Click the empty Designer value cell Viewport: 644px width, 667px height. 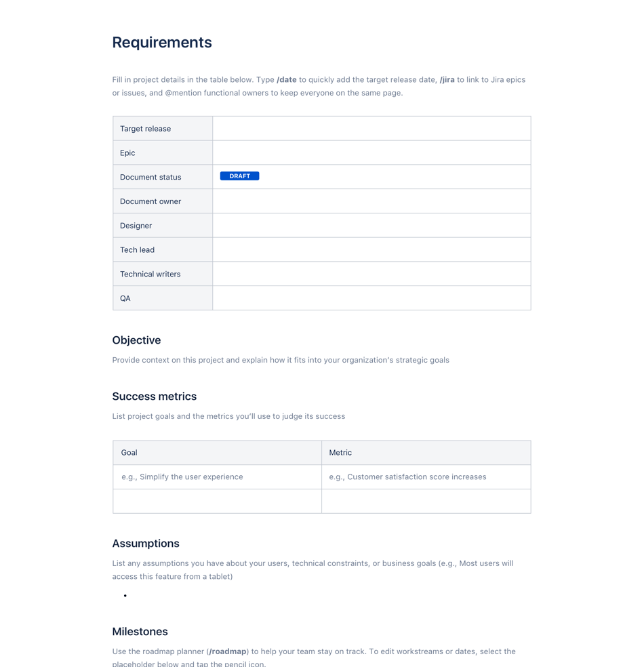tap(371, 226)
